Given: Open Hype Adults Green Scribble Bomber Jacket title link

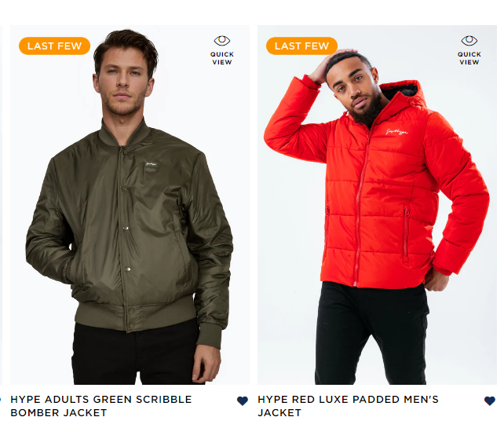Looking at the screenshot, I should click(x=101, y=406).
